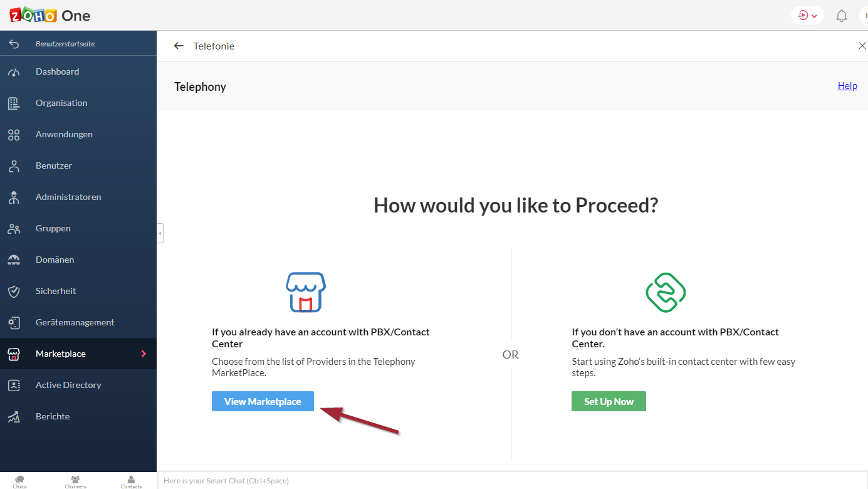Click the Set Up Now button
The height and width of the screenshot is (489, 868).
(x=609, y=401)
